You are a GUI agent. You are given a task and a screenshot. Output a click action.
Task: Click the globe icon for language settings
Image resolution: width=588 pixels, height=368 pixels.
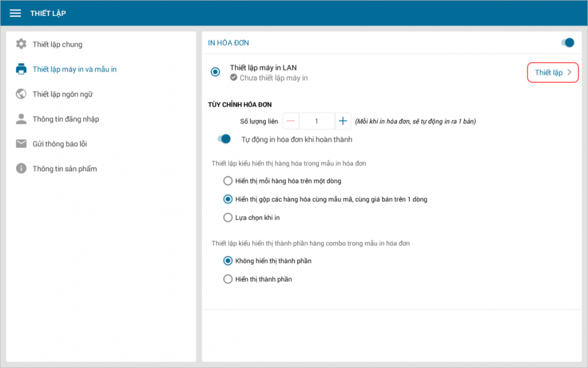click(x=21, y=94)
